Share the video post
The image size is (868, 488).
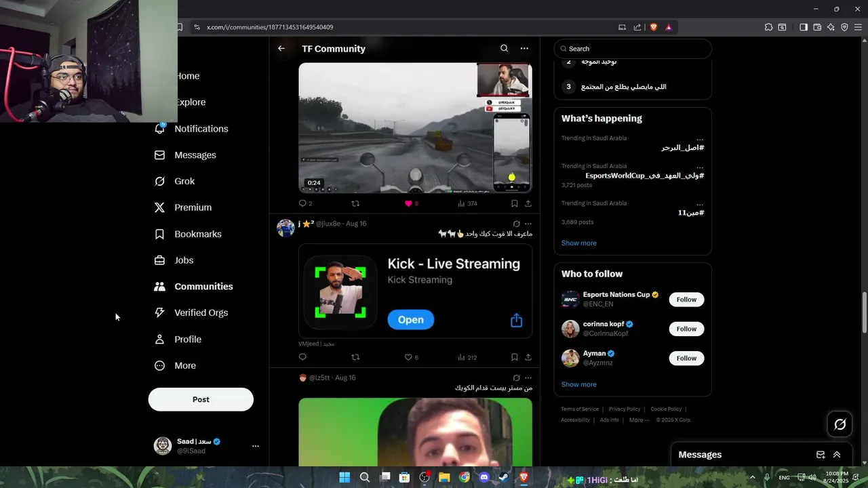[x=528, y=203]
